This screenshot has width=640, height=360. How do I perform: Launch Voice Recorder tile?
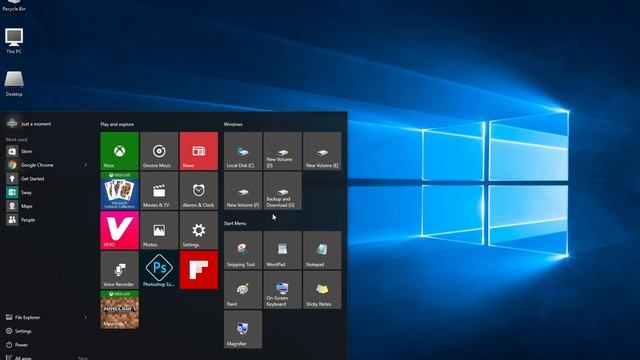click(x=120, y=270)
